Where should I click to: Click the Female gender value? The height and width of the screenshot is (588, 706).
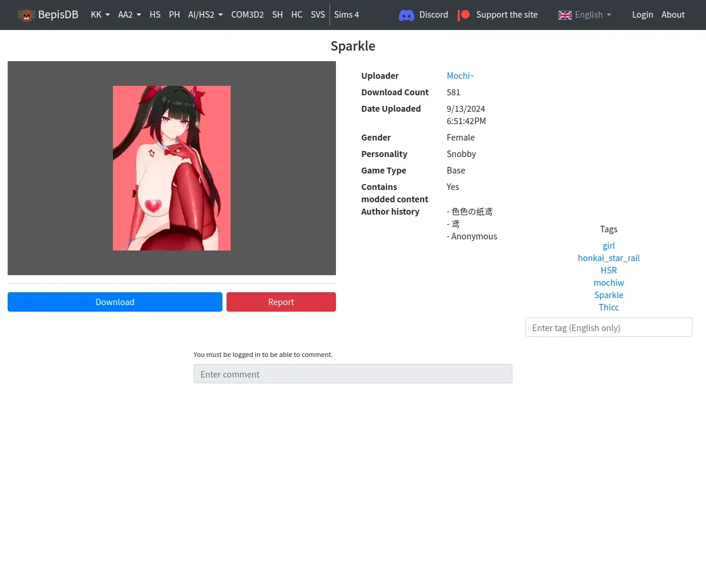click(x=461, y=137)
